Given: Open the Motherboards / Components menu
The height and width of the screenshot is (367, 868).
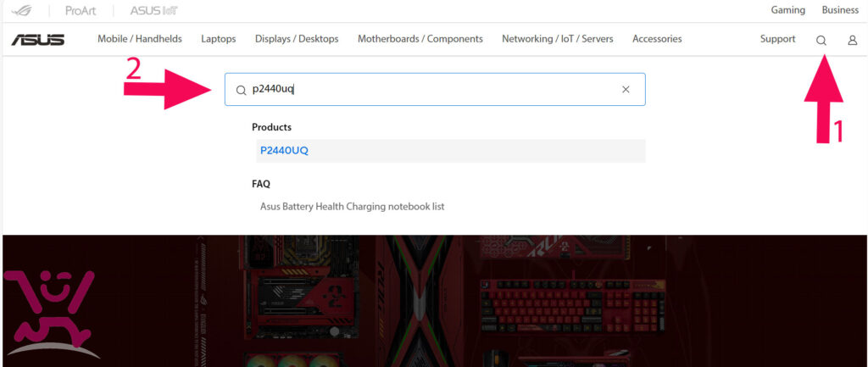Looking at the screenshot, I should (x=420, y=39).
